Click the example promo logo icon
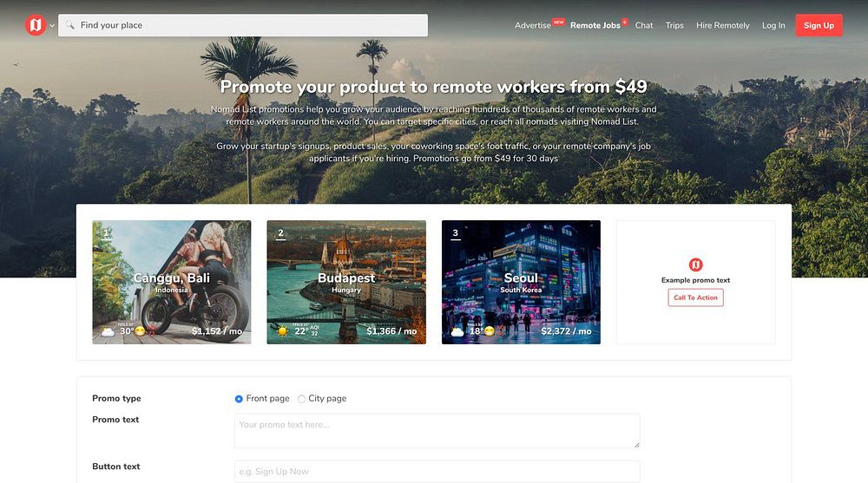This screenshot has width=868, height=483. click(696, 264)
